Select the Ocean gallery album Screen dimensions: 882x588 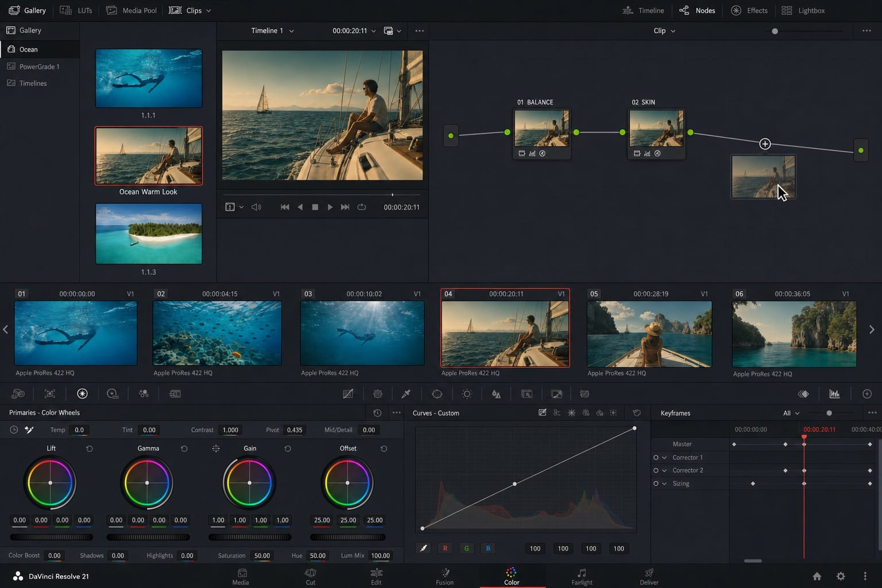[x=40, y=49]
